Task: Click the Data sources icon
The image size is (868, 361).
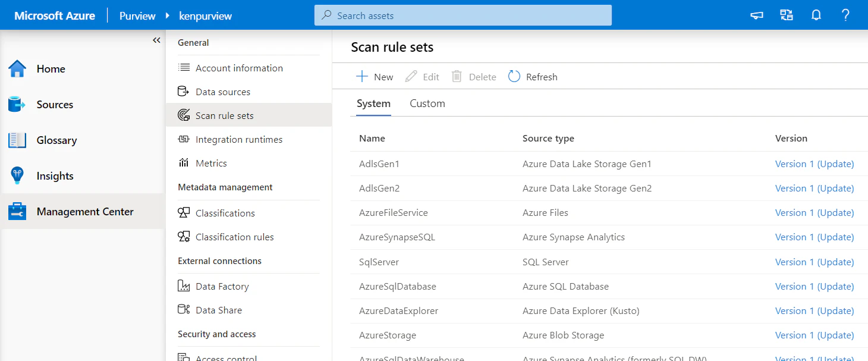Action: click(184, 92)
